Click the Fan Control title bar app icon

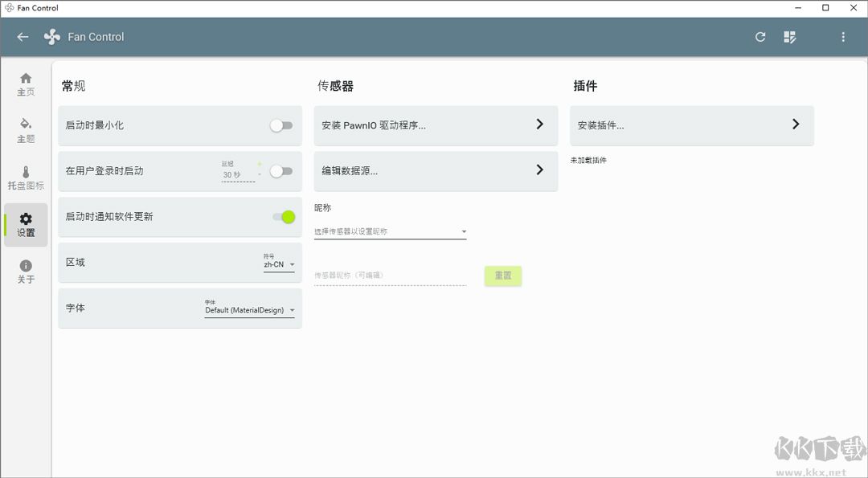click(x=10, y=8)
